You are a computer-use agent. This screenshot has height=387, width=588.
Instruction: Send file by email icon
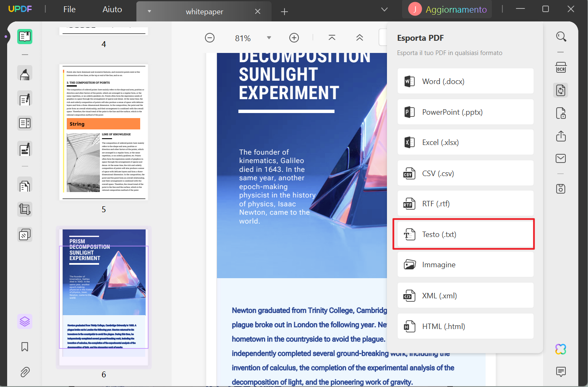(x=561, y=158)
